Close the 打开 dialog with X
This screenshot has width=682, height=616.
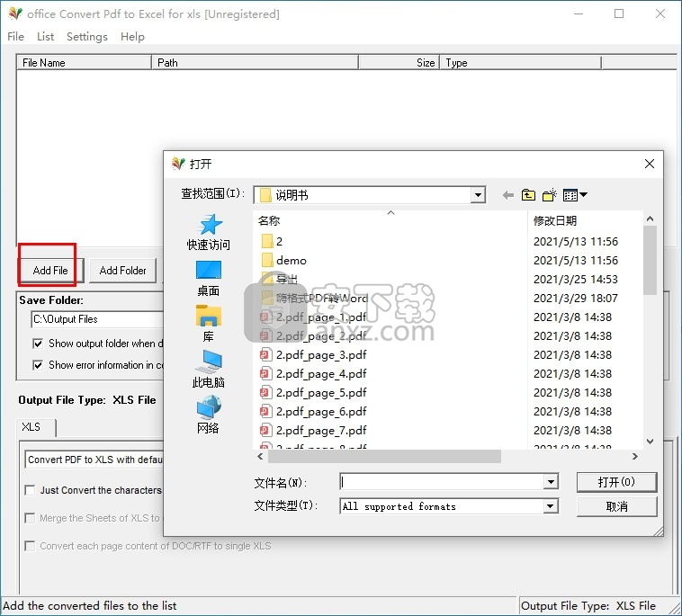click(650, 164)
